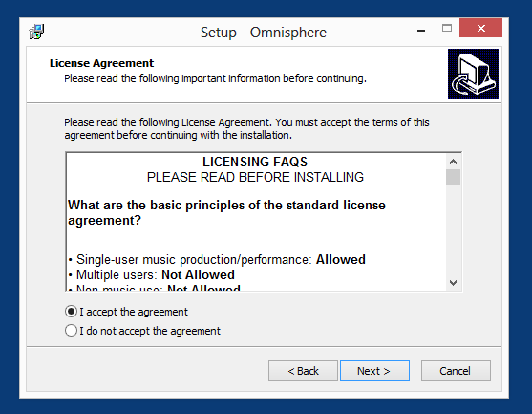
Task: Go back with the < Back button
Action: click(x=303, y=371)
